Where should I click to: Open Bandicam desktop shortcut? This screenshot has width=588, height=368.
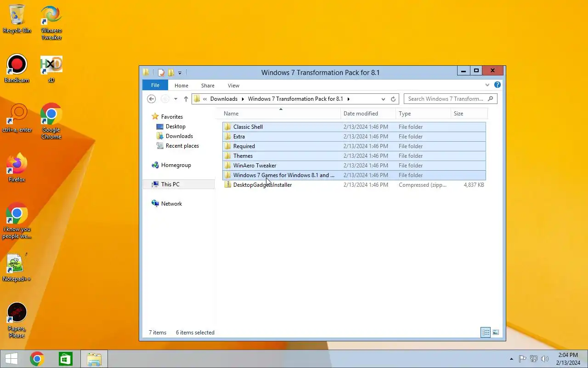[x=17, y=69]
